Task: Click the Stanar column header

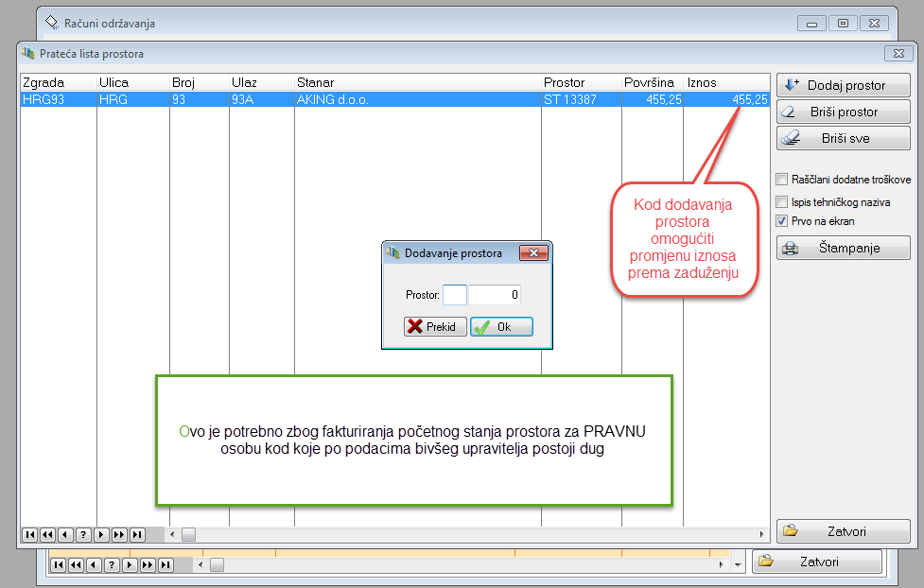Action: [418, 82]
